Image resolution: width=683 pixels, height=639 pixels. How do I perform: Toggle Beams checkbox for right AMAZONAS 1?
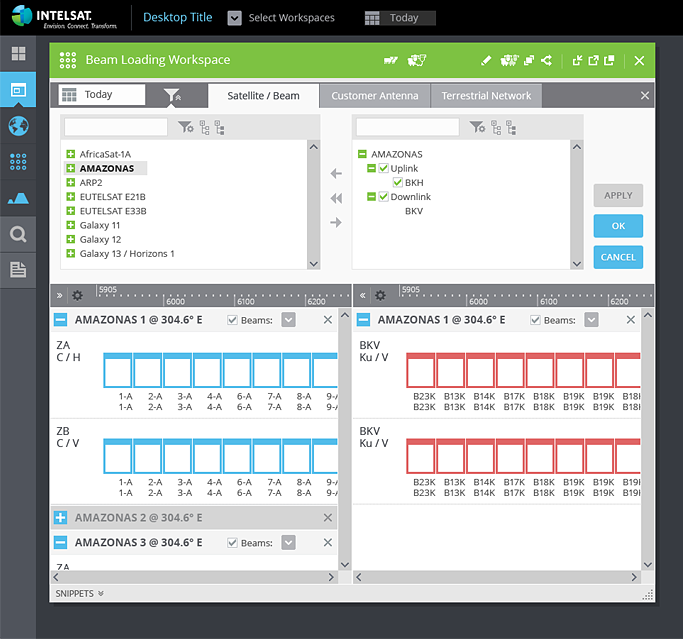tap(535, 320)
